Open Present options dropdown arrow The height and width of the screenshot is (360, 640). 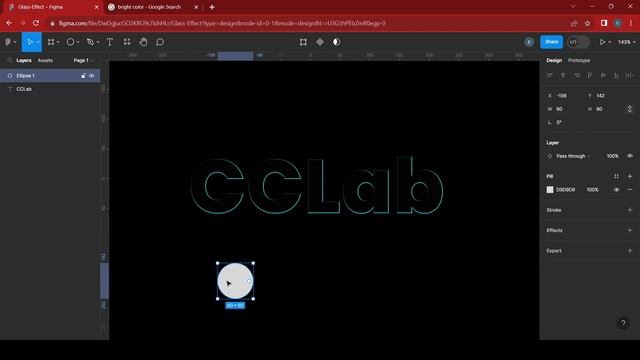[610, 42]
